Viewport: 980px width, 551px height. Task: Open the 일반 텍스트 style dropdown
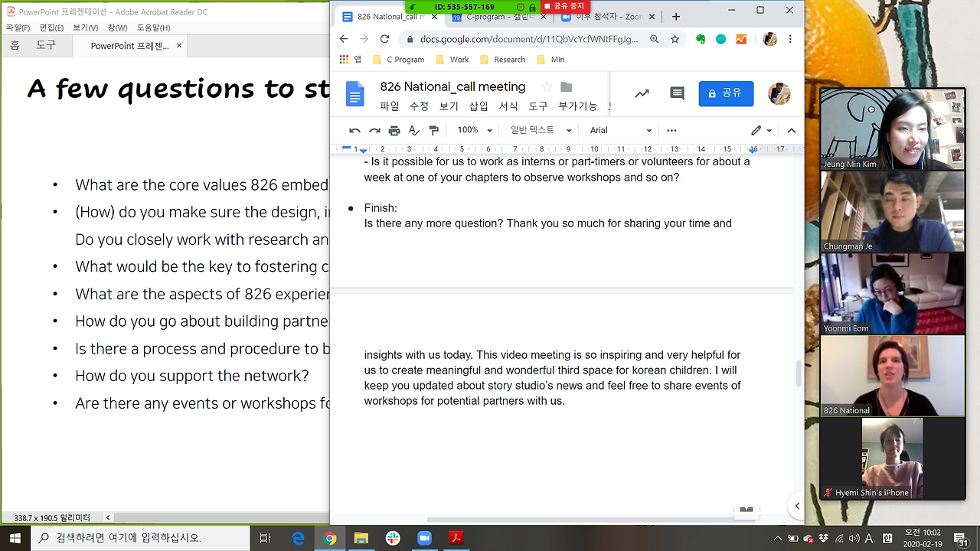pyautogui.click(x=541, y=130)
